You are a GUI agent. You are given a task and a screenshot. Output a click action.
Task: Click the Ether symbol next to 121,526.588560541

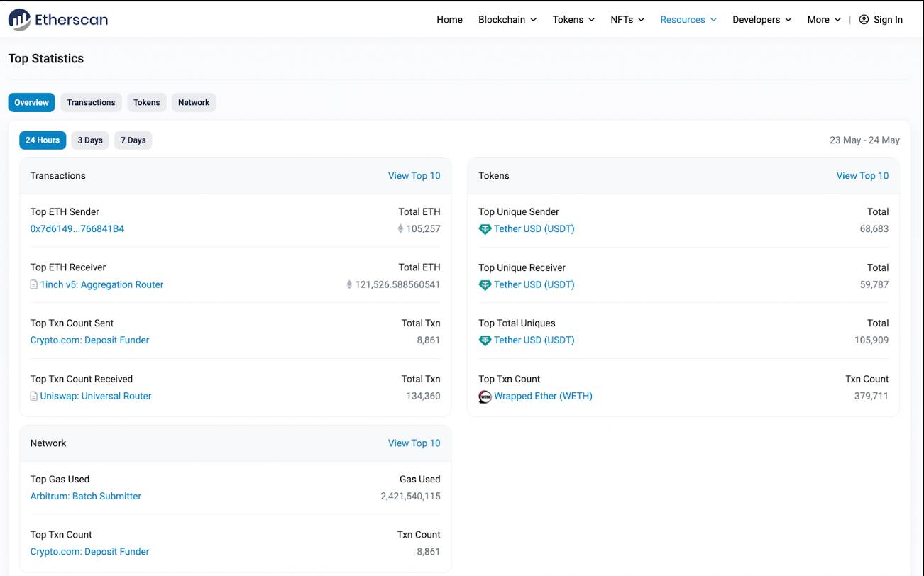click(x=349, y=284)
